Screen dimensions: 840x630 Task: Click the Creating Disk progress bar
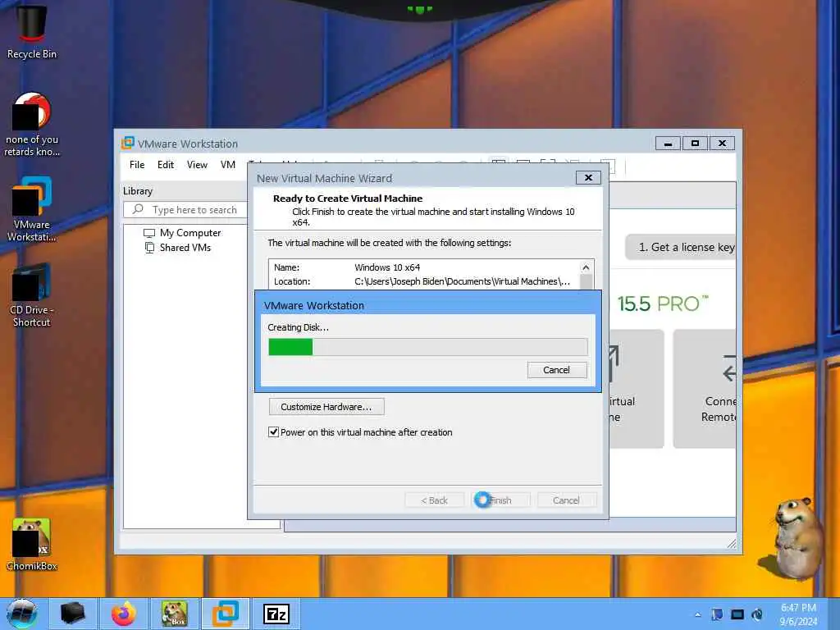(x=427, y=347)
